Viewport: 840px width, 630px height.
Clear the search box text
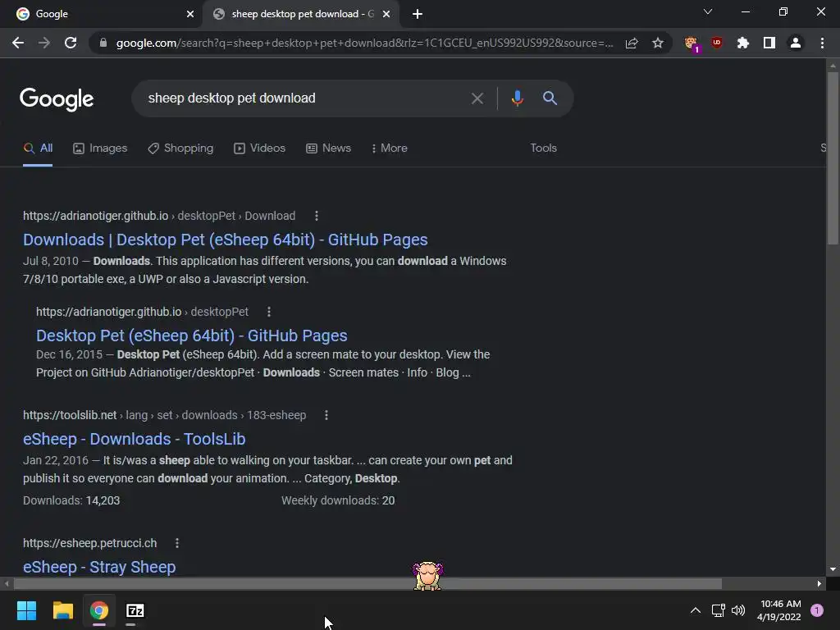pyautogui.click(x=477, y=98)
